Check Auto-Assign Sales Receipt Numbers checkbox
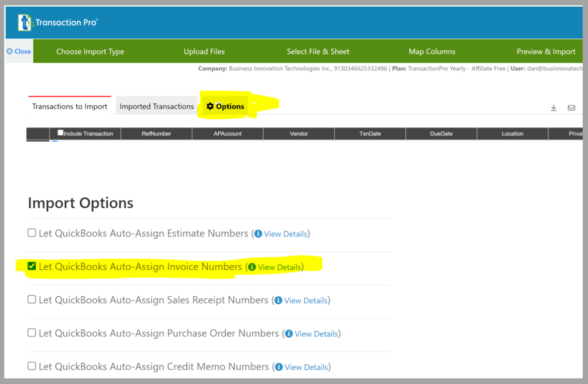The image size is (588, 384). (32, 300)
